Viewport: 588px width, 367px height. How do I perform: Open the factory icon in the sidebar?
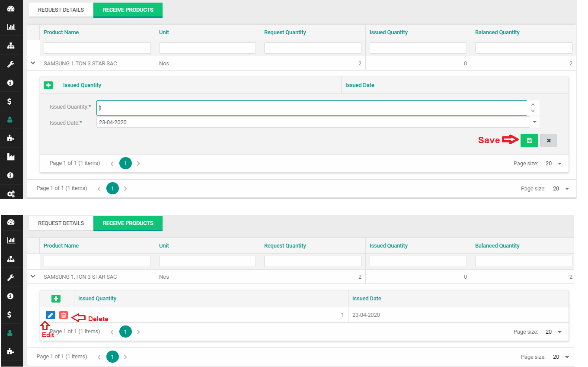coord(11,157)
